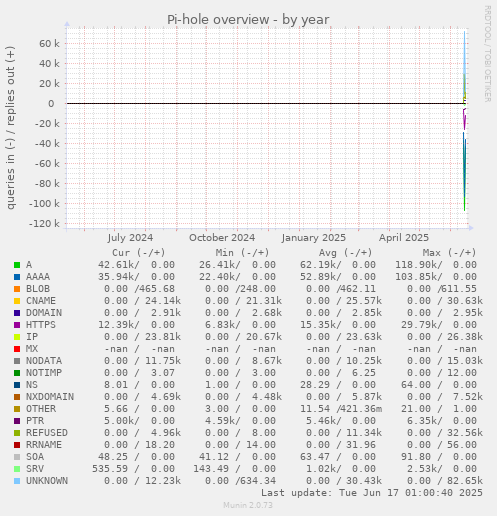Click the 'PTR' legend label
The height and width of the screenshot is (516, 497).
click(x=35, y=421)
